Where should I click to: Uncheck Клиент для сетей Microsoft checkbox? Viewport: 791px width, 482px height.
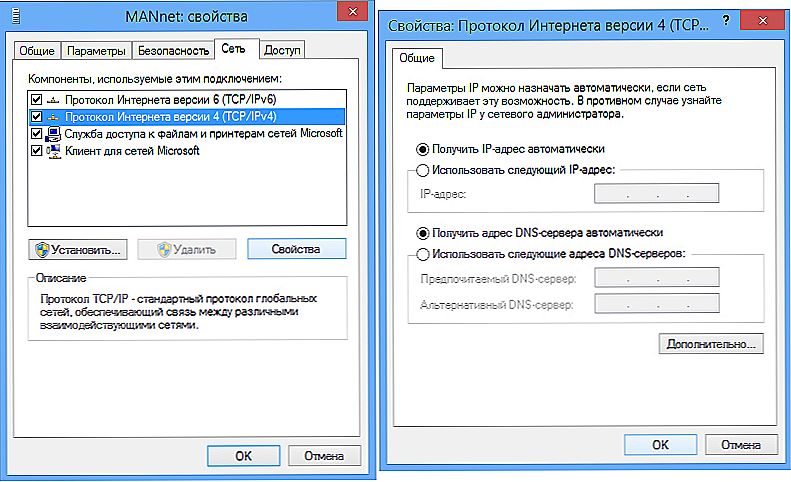pyautogui.click(x=36, y=151)
